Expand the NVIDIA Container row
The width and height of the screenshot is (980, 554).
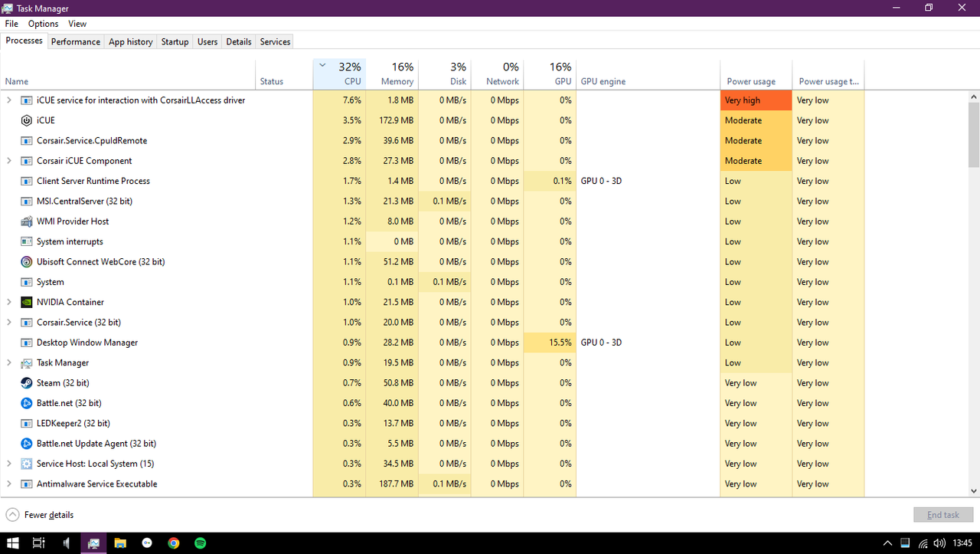[9, 302]
